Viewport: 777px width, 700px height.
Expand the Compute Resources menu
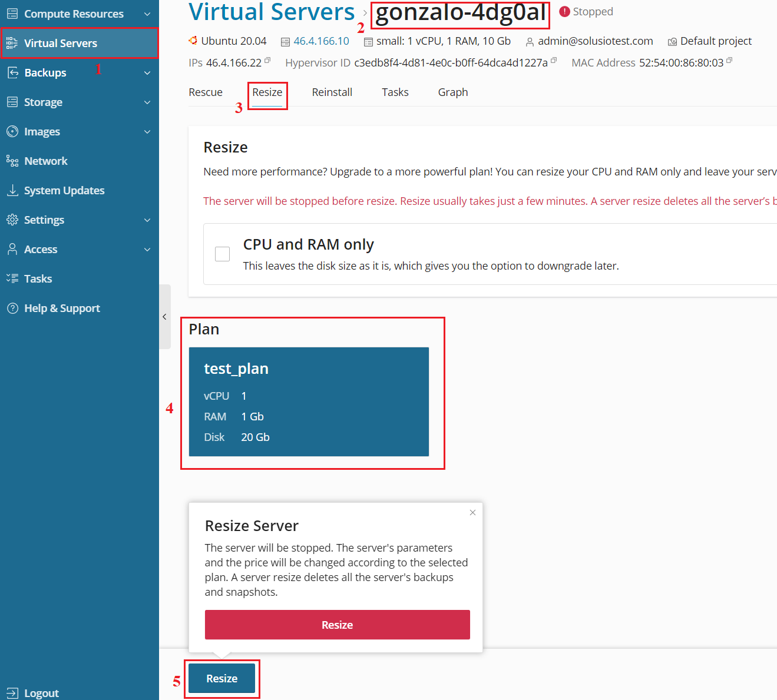(x=147, y=14)
